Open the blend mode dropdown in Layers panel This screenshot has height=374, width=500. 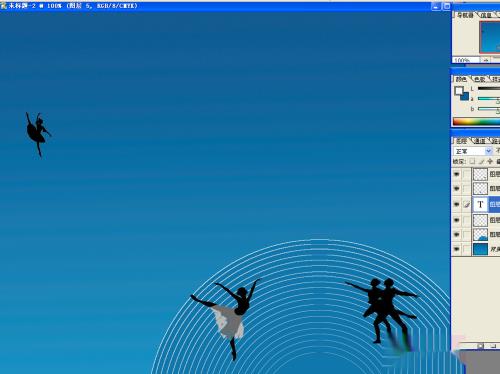[x=473, y=151]
